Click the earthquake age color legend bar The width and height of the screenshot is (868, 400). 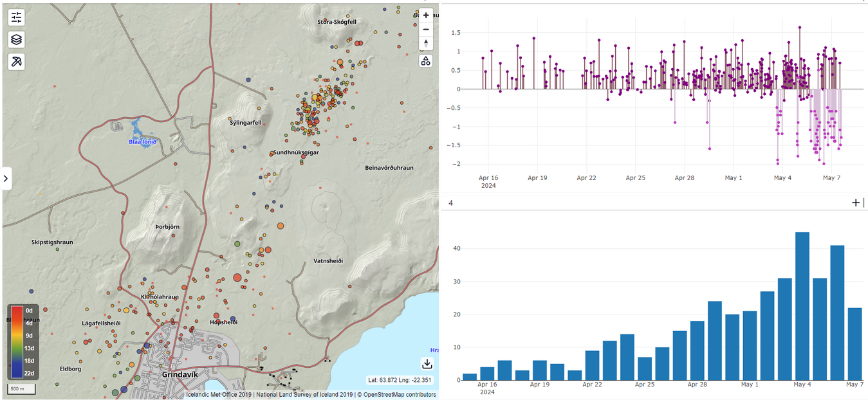(x=17, y=342)
